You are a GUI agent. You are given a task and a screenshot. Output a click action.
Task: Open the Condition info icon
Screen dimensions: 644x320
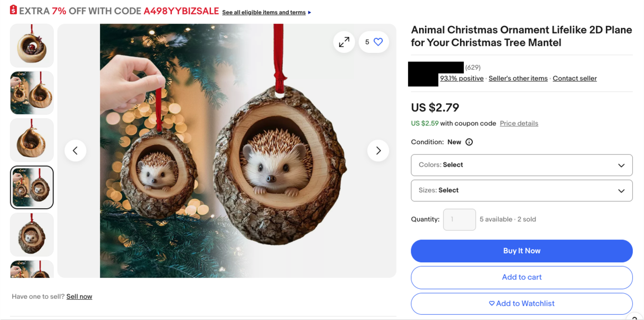(469, 142)
